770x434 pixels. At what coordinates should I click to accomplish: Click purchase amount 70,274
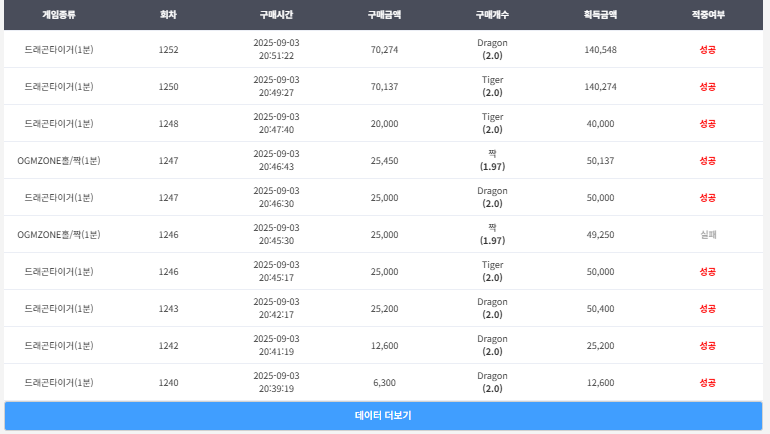click(385, 50)
